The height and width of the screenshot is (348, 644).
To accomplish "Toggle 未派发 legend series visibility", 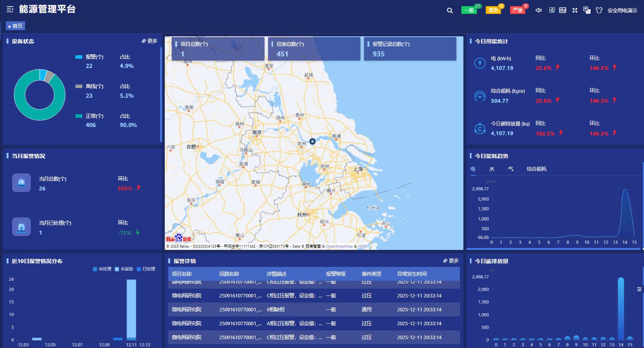I will (124, 269).
